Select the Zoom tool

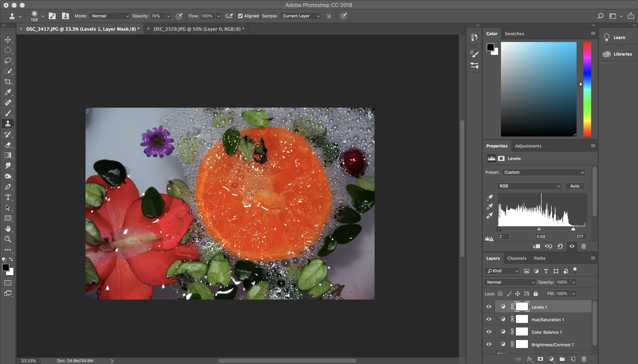(8, 239)
